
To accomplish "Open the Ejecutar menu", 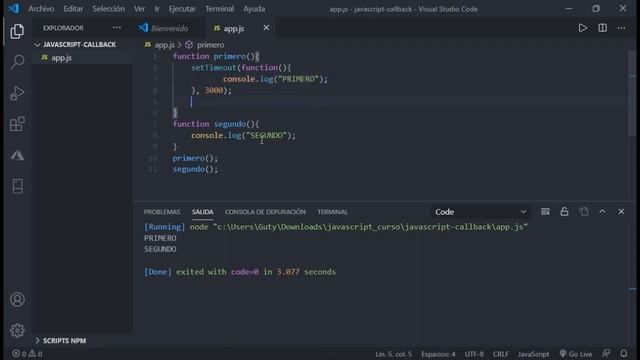I will [182, 9].
